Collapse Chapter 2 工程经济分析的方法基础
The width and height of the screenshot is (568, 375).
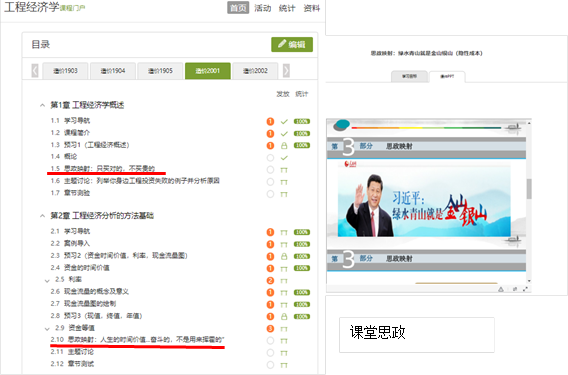point(42,216)
